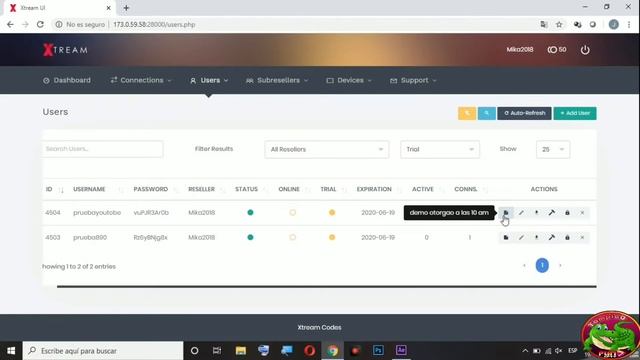Lock (ban) user pruebayoutobe
The width and height of the screenshot is (640, 360).
(567, 213)
